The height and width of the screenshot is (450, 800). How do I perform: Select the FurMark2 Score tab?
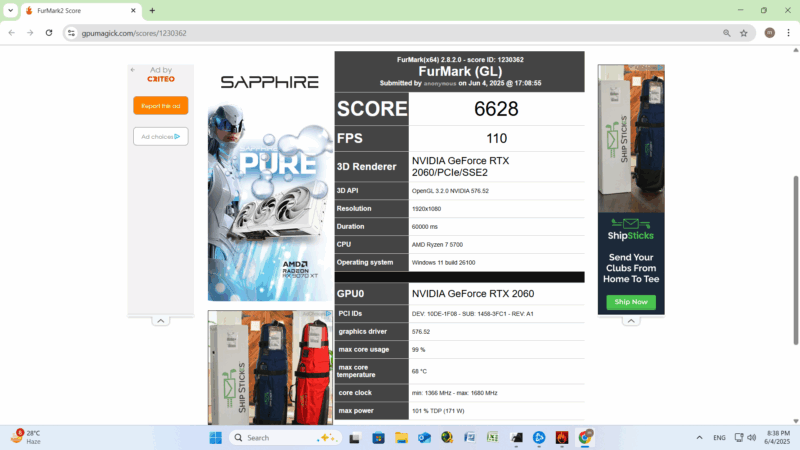(81, 11)
